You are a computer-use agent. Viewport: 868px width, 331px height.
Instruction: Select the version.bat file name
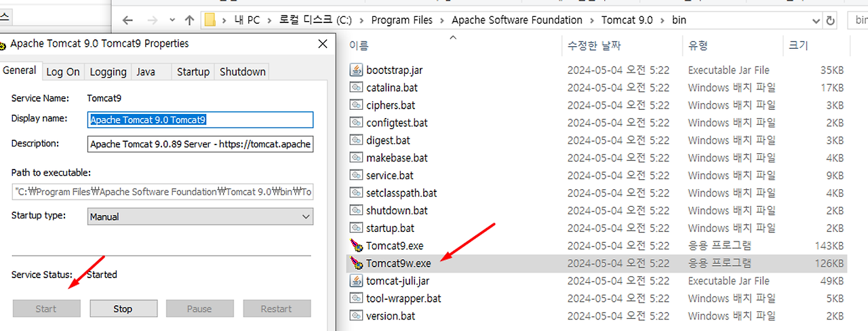391,315
